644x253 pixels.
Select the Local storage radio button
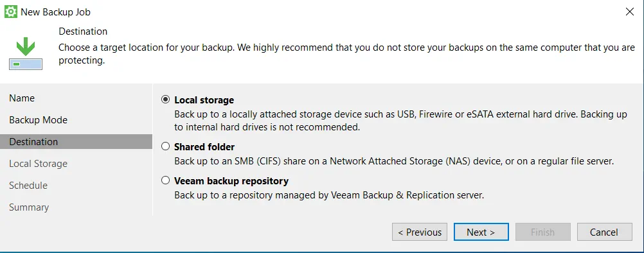coord(165,100)
